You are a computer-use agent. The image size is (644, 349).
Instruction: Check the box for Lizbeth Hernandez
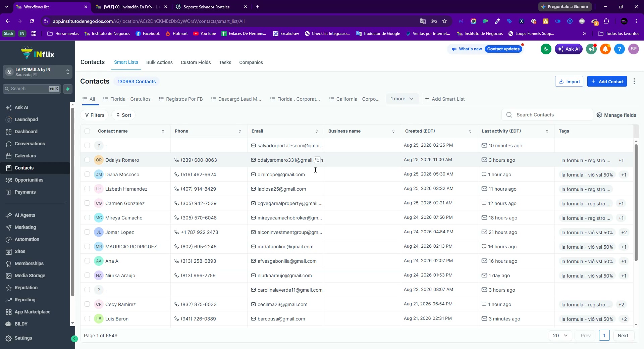[87, 189]
